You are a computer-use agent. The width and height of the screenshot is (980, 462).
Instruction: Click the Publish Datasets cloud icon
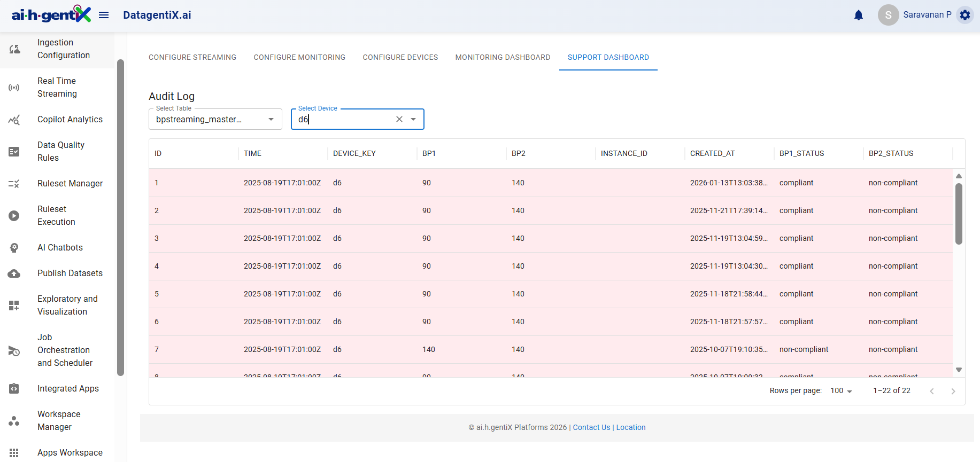click(x=14, y=273)
